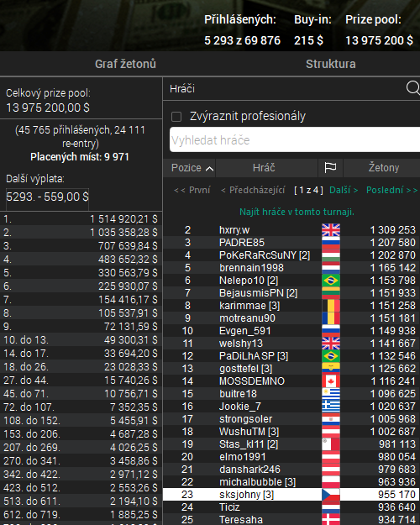
Task: Click the search magnifier icon beside Hráči
Action: click(413, 88)
